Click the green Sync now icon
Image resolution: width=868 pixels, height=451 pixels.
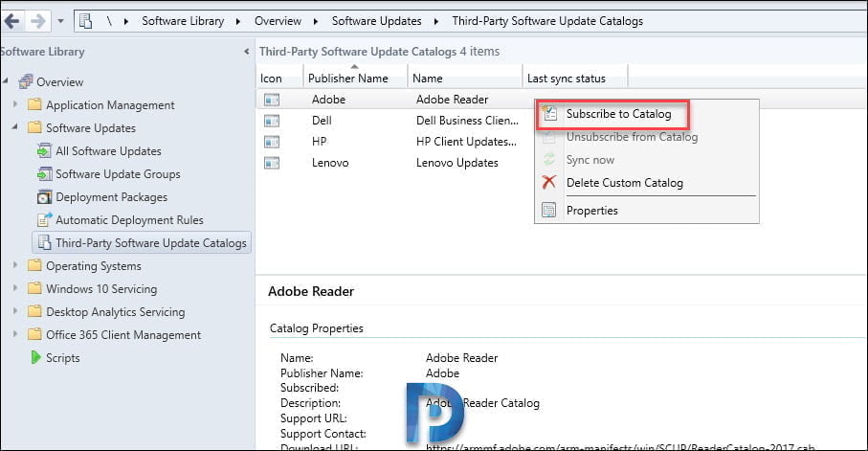tap(548, 160)
